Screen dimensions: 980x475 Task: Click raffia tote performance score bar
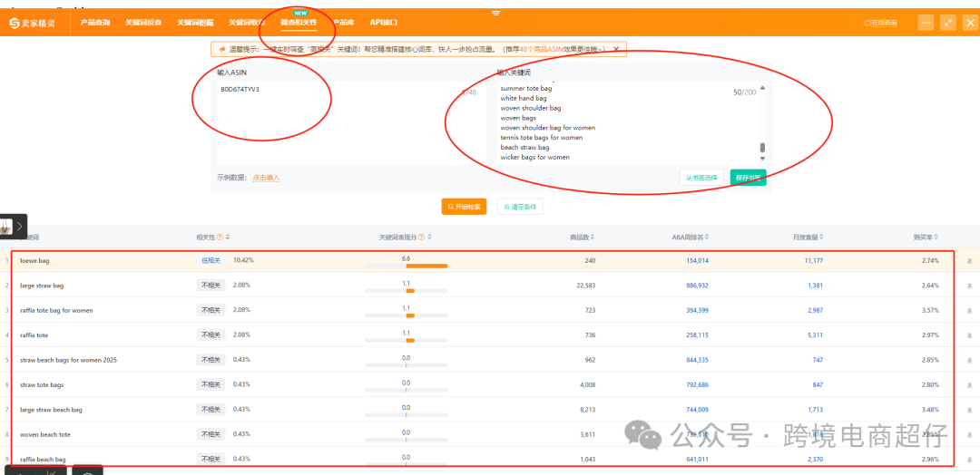click(x=407, y=341)
